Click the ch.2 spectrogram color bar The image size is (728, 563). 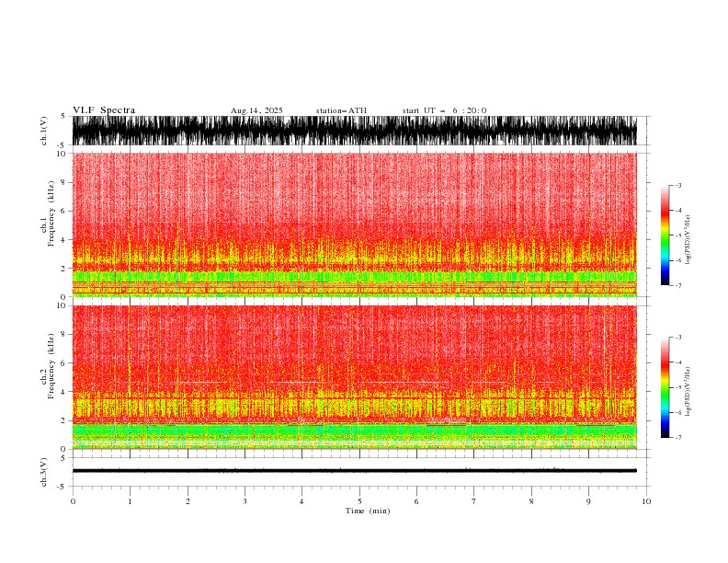[665, 387]
